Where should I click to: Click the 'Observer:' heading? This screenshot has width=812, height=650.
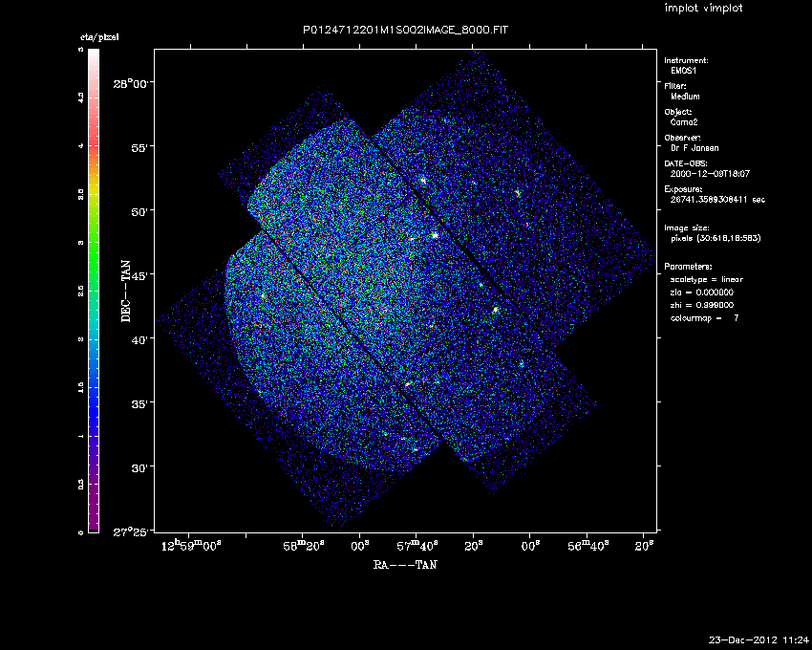pyautogui.click(x=682, y=138)
